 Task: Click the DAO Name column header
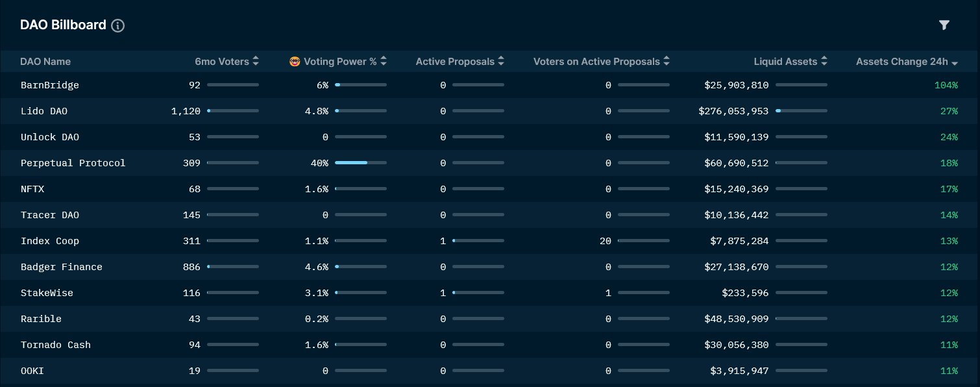45,62
